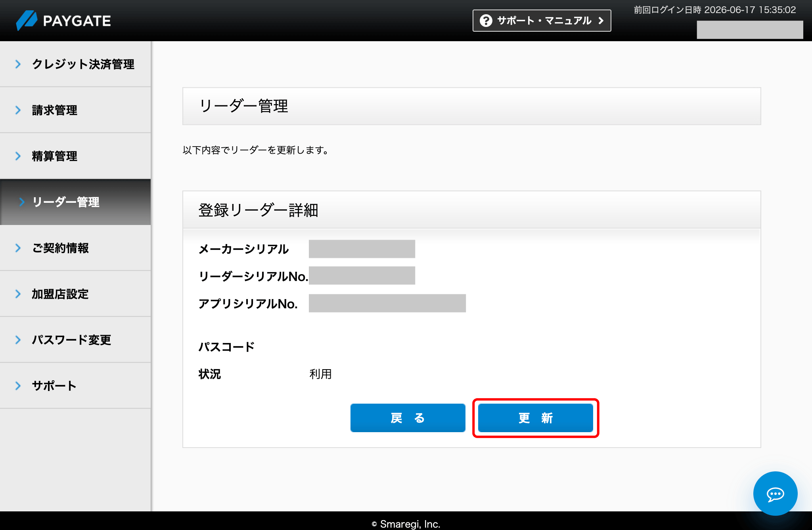This screenshot has width=812, height=530.
Task: Click chevron beside パスワード変更
Action: [x=18, y=340]
